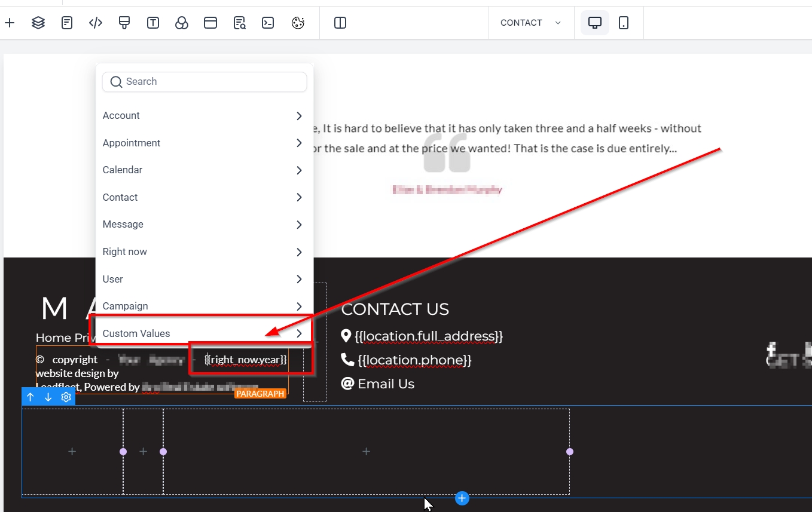812x512 pixels.
Task: Click the plus icon to add element
Action: point(10,23)
